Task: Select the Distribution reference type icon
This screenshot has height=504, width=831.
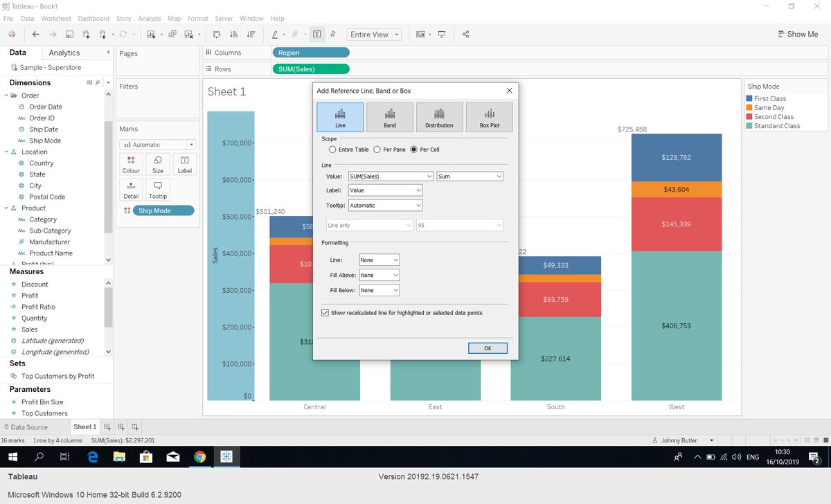Action: pos(439,116)
